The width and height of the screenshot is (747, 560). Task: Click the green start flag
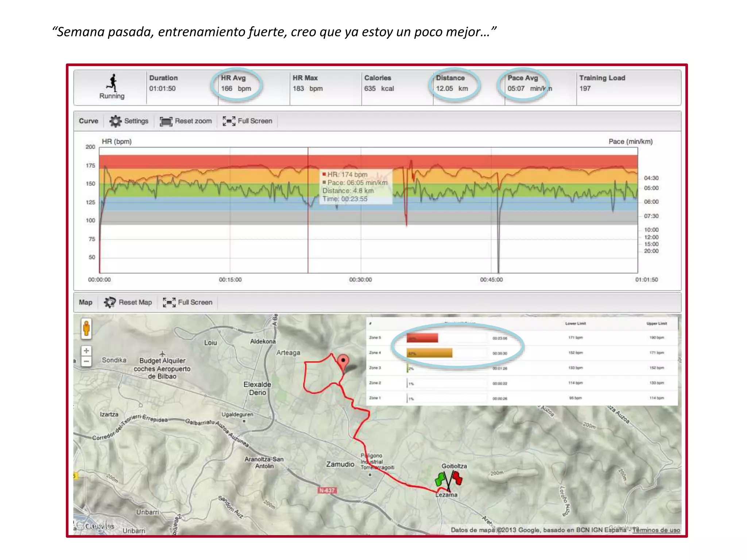click(x=440, y=479)
